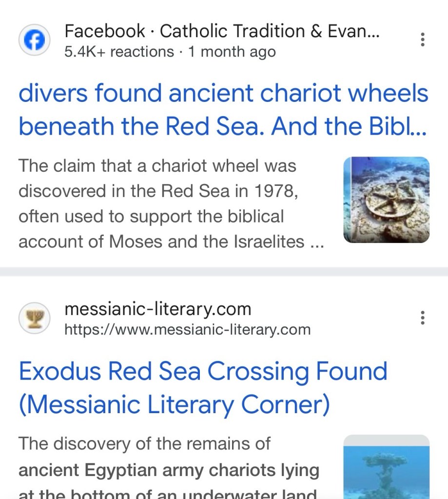Open "Exodus Red Sea Crossing Found" result
Screen dimensions: 448x499
[203, 371]
